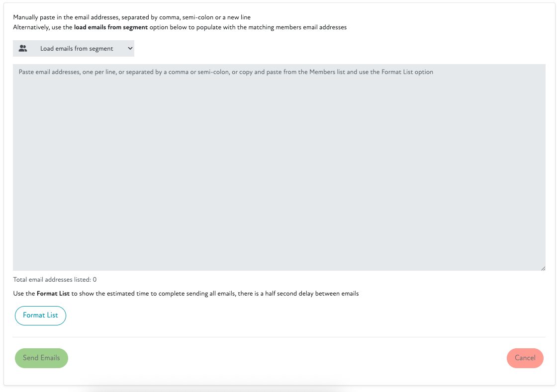Click inside the email addresses text area

tap(279, 164)
